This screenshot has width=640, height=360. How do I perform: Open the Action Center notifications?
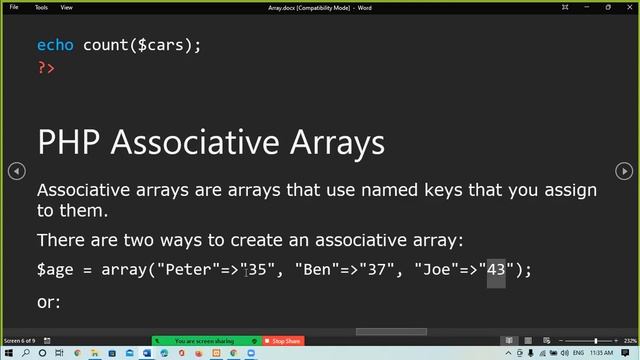[x=625, y=353]
